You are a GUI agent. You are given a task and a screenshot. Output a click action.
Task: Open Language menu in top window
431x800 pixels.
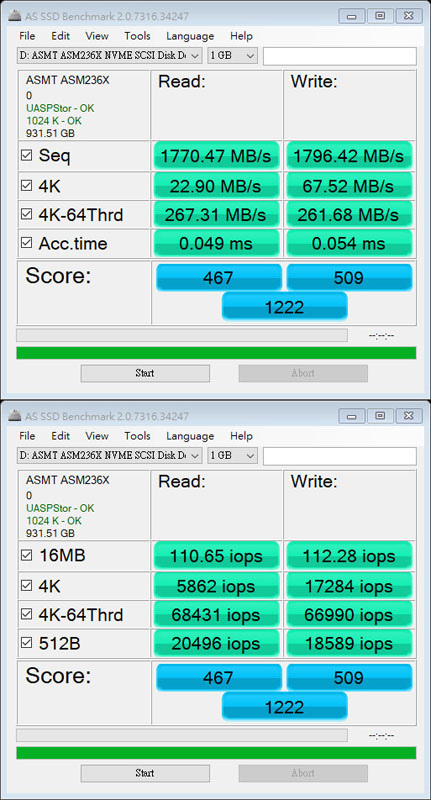tap(190, 36)
